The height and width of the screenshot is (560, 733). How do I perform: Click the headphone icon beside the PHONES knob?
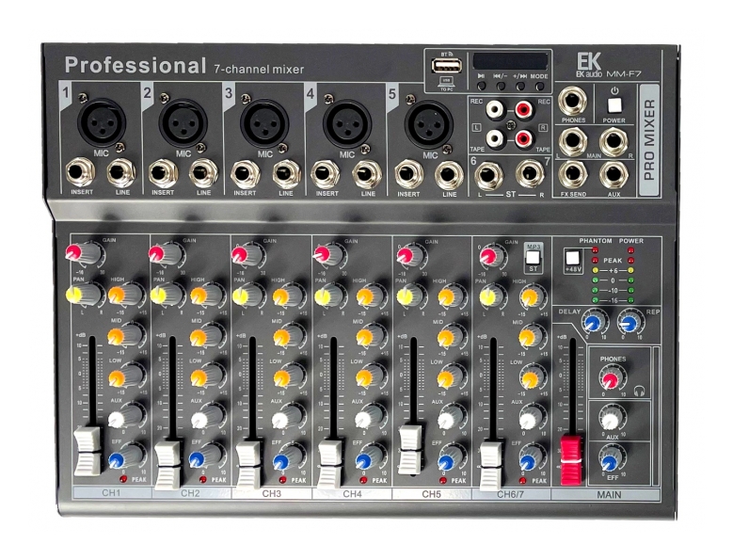click(x=641, y=392)
